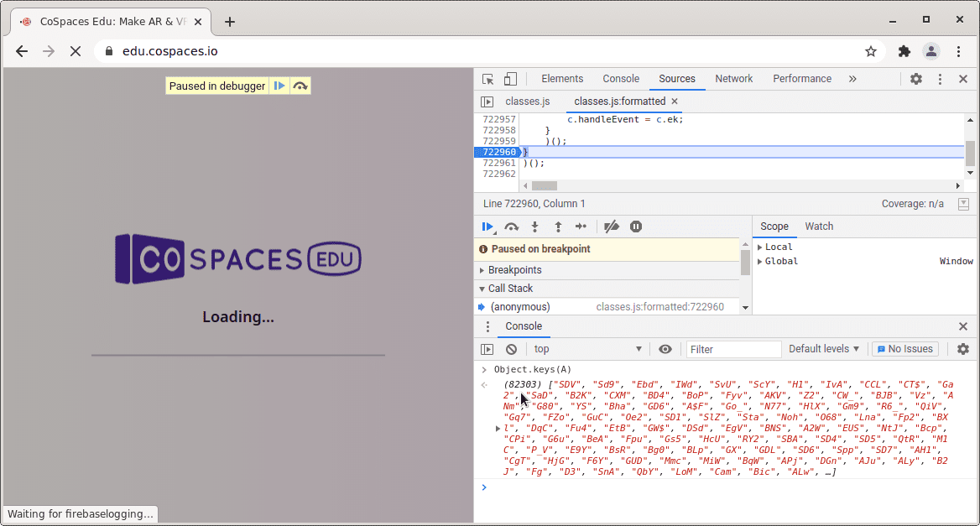Step over next function call in debugger toolbar
The image size is (980, 526).
coord(511,227)
